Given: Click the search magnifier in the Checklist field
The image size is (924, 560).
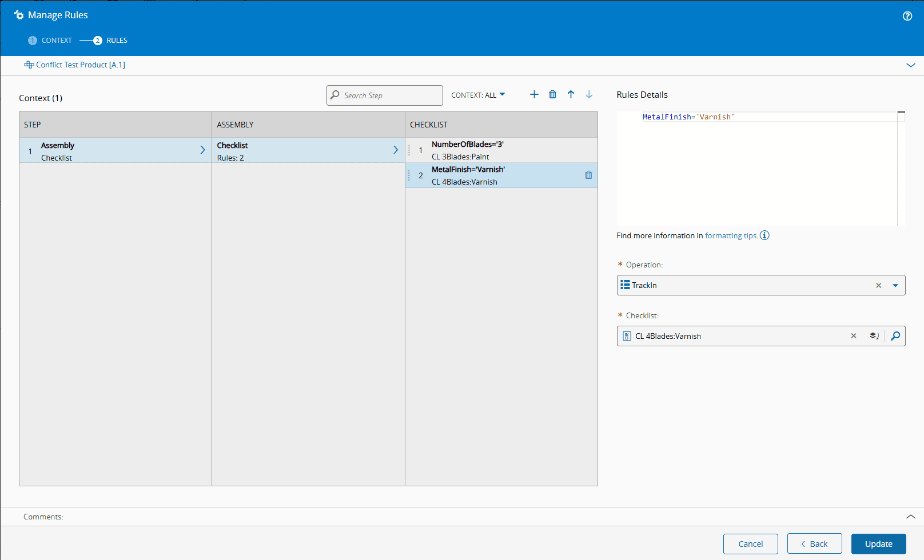Looking at the screenshot, I should (x=896, y=336).
